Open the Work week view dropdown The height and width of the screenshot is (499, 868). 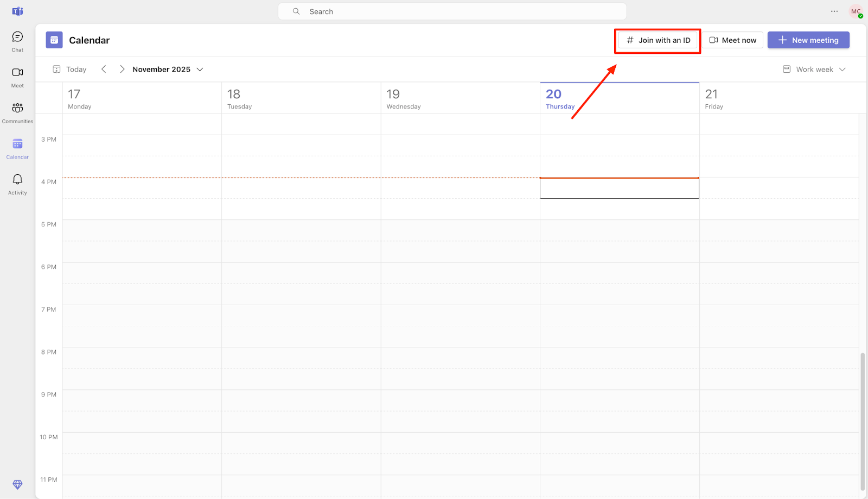pyautogui.click(x=814, y=70)
